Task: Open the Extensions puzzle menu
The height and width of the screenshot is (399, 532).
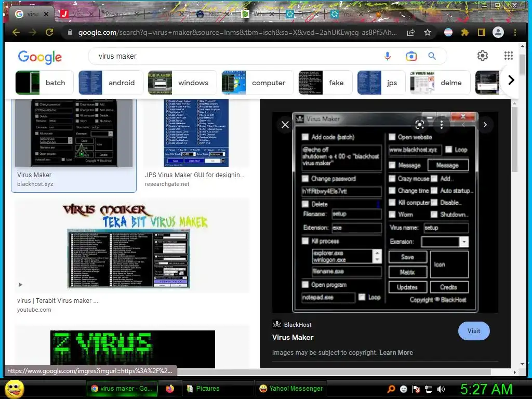Action: click(465, 33)
